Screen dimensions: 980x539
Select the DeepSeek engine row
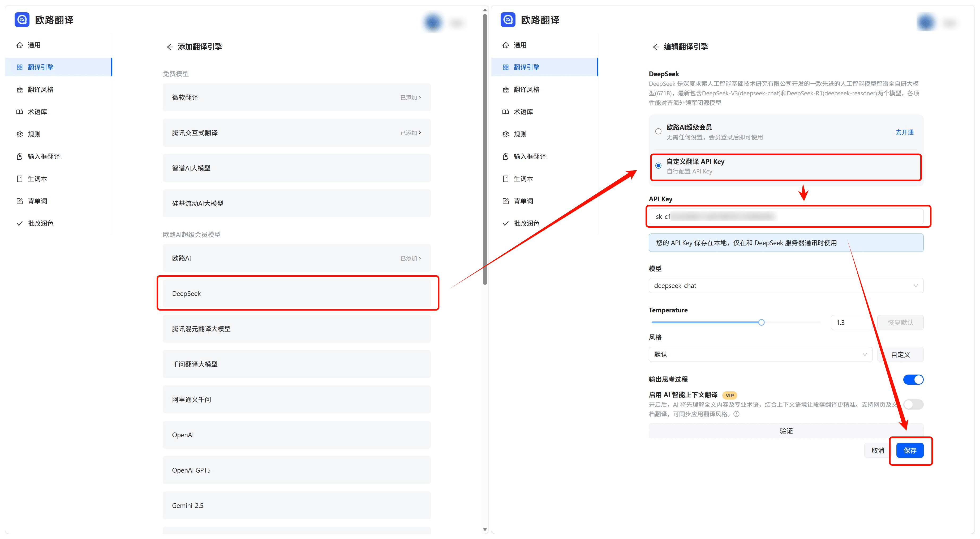(296, 294)
